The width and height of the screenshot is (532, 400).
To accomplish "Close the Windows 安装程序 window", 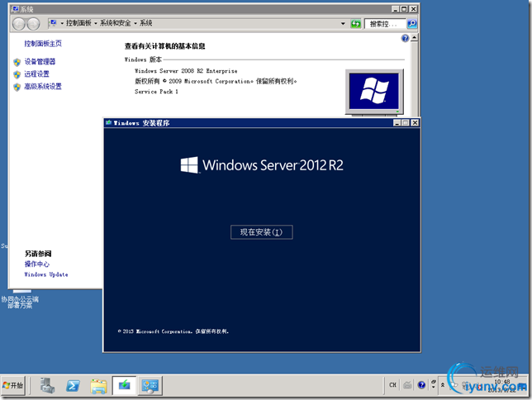I will (415, 122).
